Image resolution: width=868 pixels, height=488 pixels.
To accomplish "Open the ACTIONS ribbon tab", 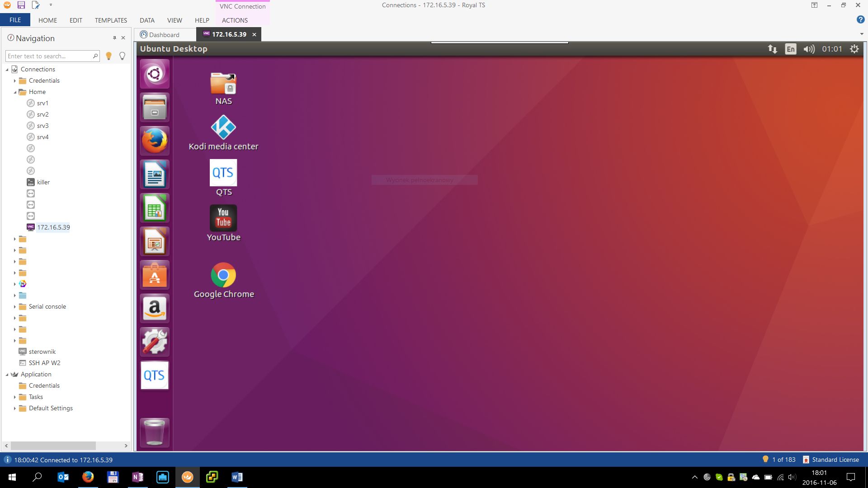I will coord(235,20).
